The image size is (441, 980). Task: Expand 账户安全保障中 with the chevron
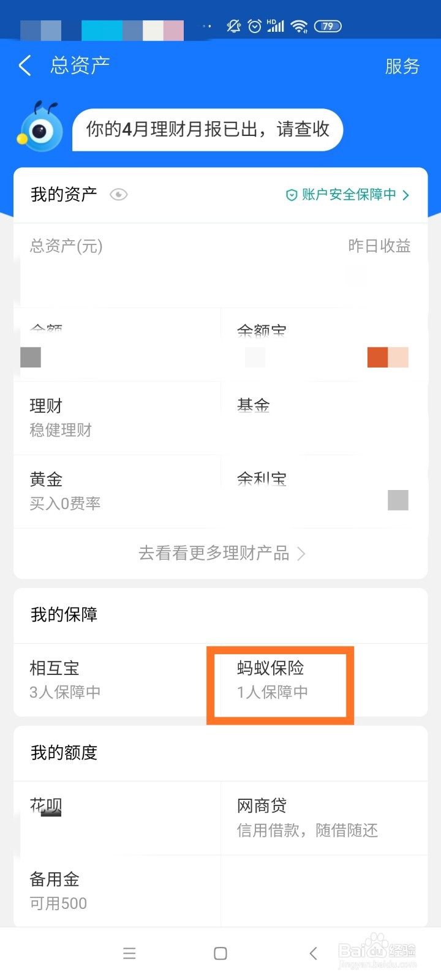pos(405,195)
